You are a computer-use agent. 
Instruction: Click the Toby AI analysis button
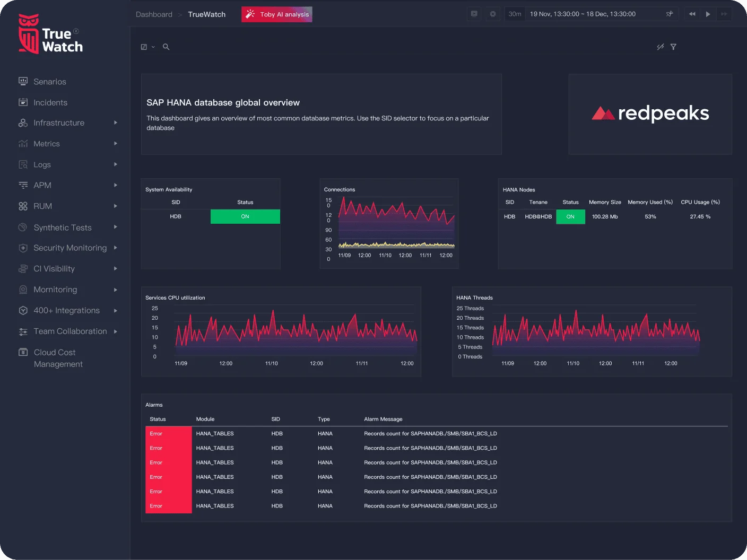tap(277, 14)
